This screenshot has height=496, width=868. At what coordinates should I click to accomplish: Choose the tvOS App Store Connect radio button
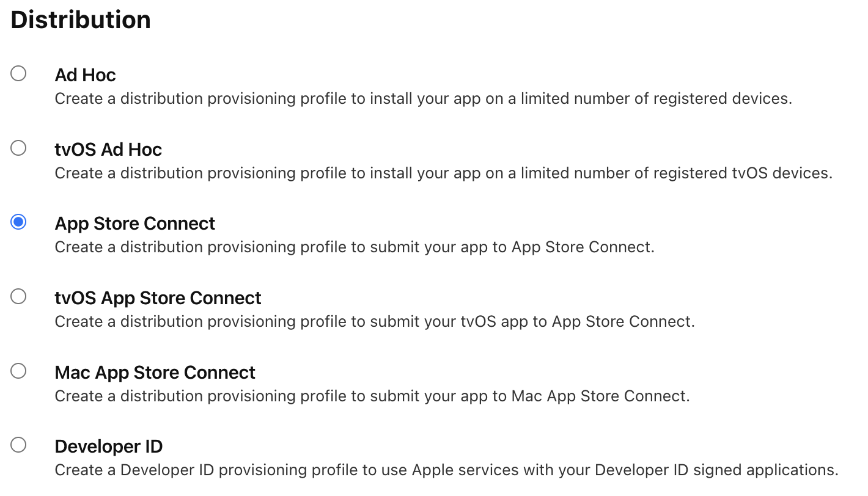18,297
